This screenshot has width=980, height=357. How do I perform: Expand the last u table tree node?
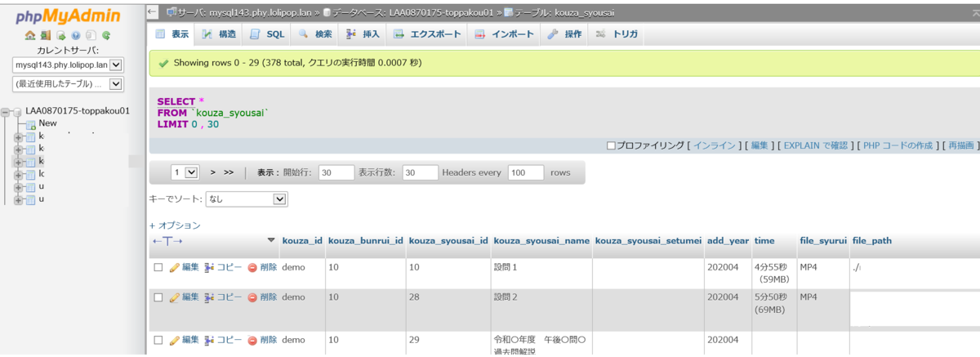(x=18, y=199)
